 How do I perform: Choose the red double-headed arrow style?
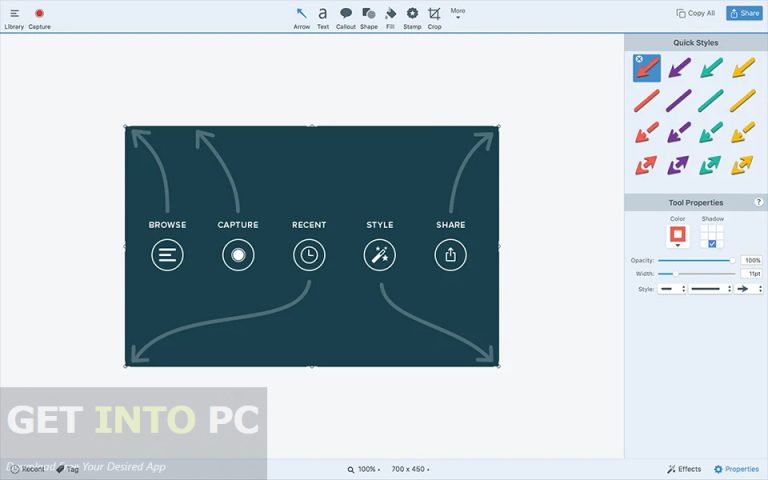point(647,165)
